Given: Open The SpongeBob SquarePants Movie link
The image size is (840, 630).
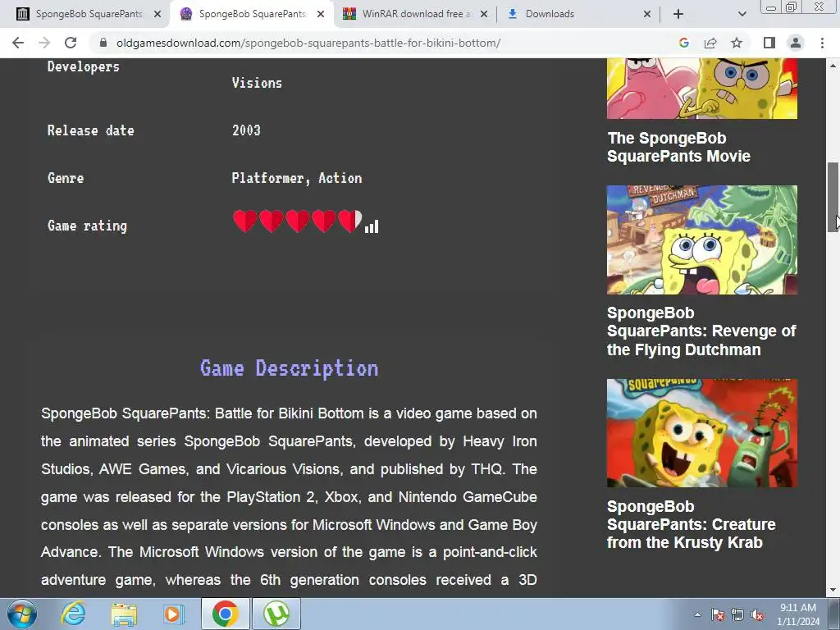Looking at the screenshot, I should pos(678,148).
